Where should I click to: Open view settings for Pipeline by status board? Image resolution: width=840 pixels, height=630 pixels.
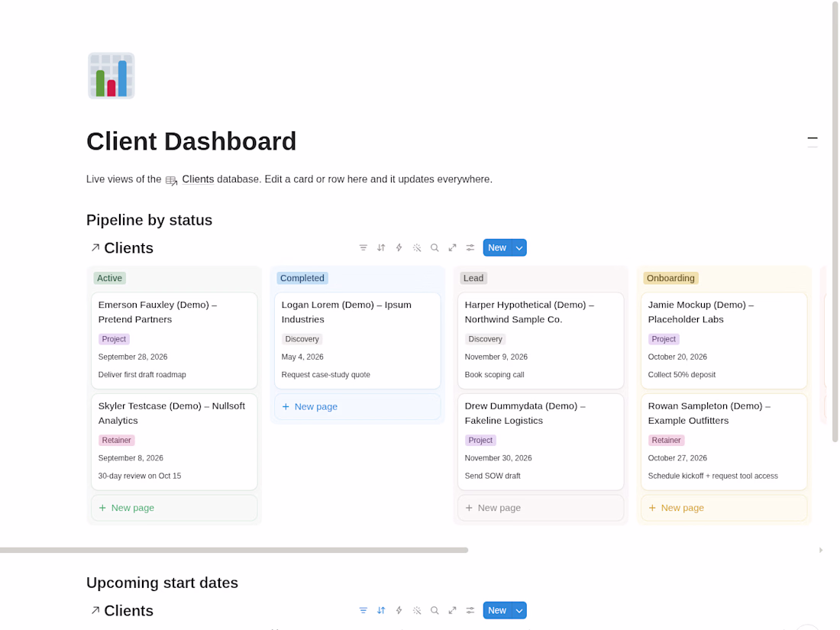470,247
